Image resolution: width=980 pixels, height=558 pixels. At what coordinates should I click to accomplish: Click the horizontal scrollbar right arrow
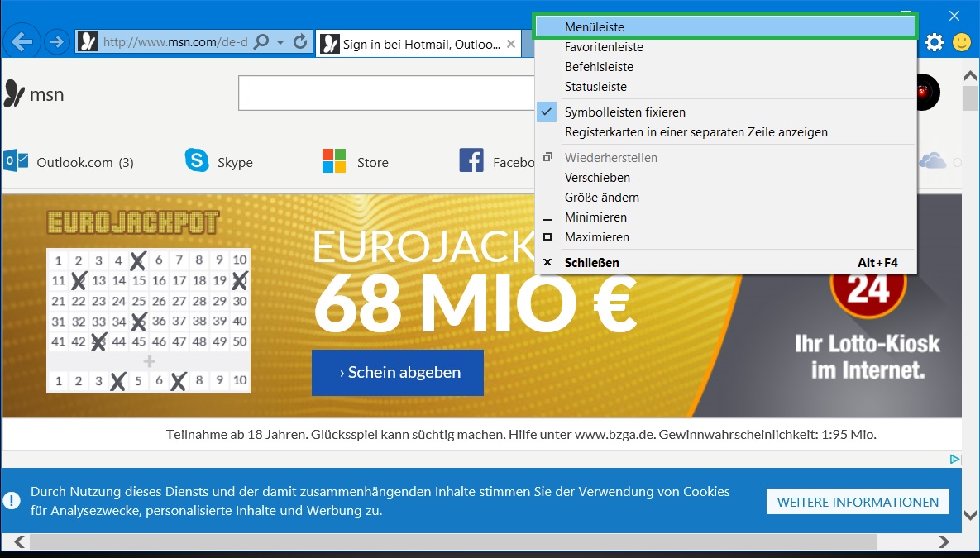944,541
